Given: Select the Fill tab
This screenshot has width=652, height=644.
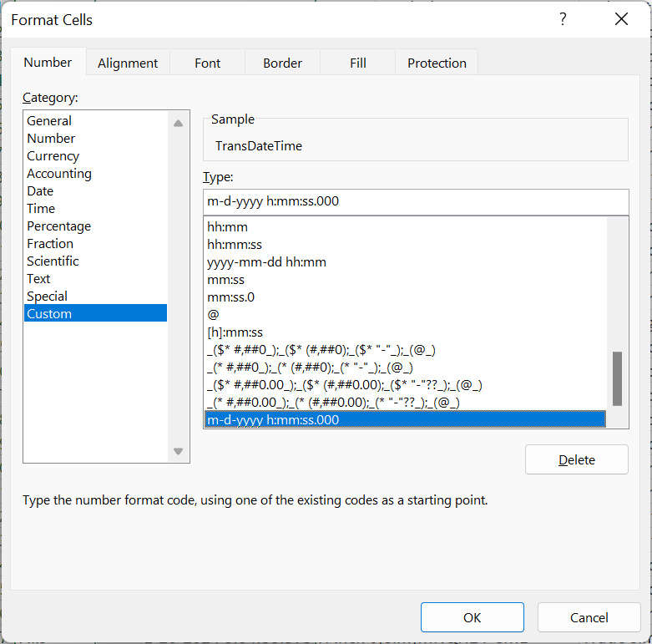Looking at the screenshot, I should point(356,63).
